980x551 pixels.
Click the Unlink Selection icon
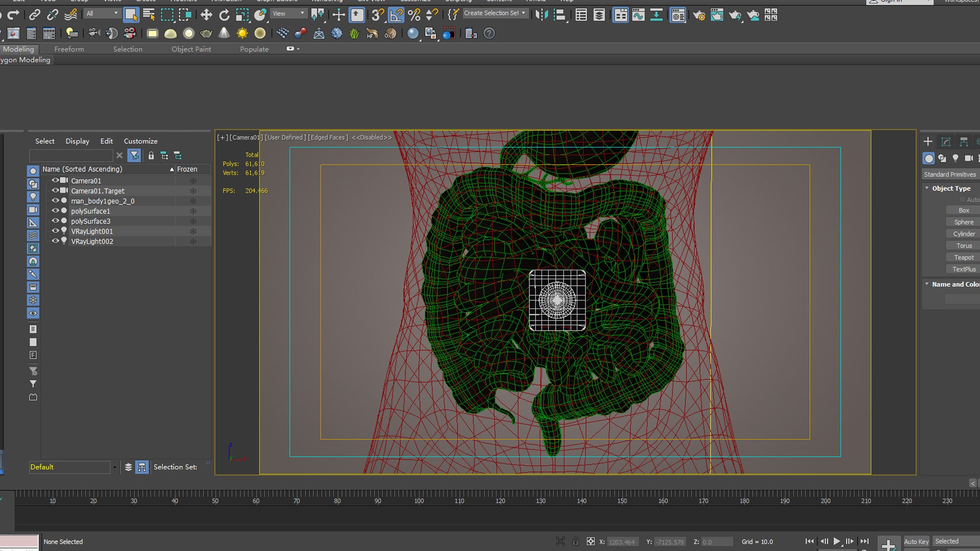(x=53, y=15)
